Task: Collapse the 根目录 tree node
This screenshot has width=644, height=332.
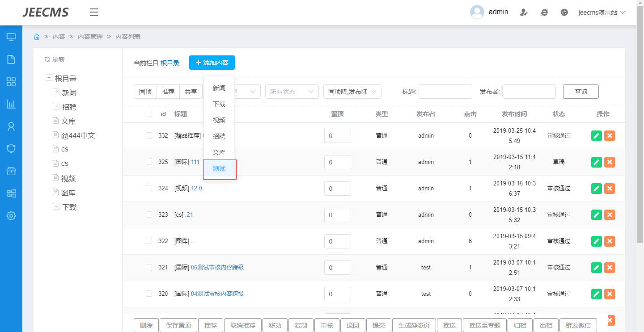Action: (49, 78)
